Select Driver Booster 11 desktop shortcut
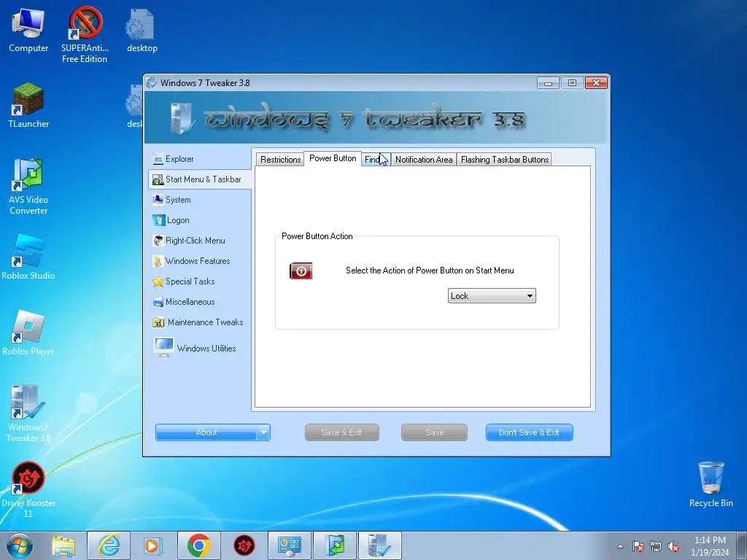Viewport: 747px width, 560px height. 28,489
